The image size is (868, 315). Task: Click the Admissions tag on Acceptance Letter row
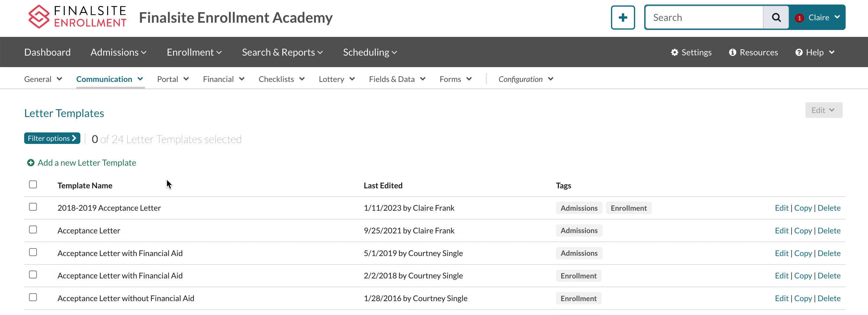[579, 231]
